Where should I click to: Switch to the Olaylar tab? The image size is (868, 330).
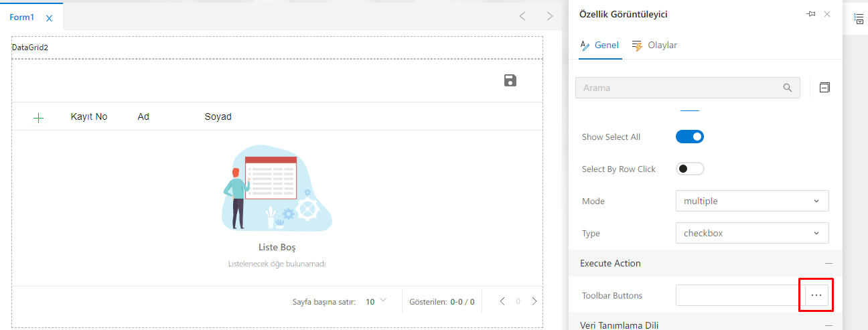coord(654,46)
